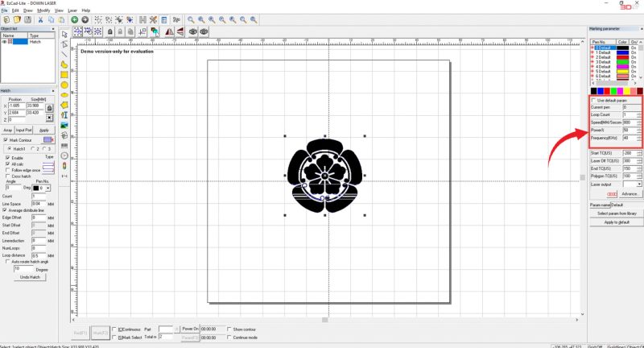Open the View menu
This screenshot has height=348, width=644.
coord(59,10)
